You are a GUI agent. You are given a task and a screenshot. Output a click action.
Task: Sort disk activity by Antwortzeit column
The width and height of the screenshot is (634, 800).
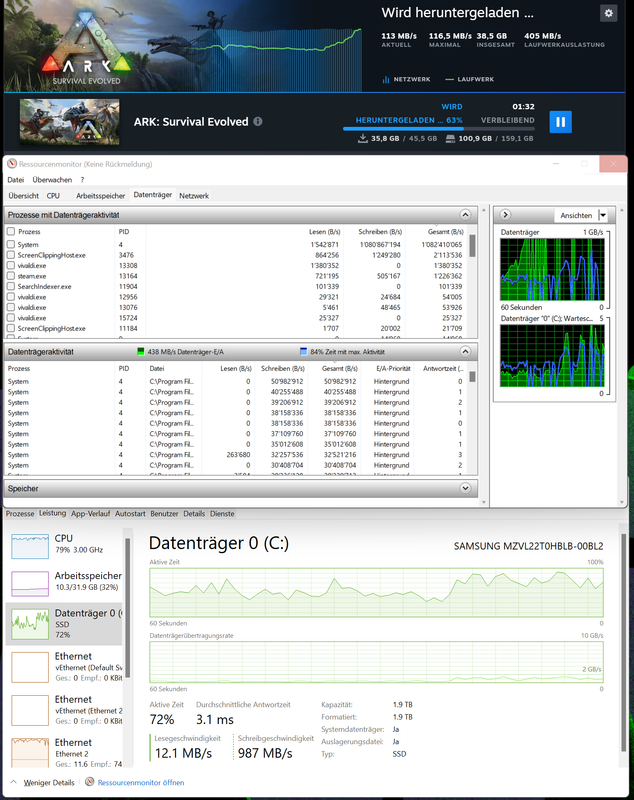[443, 368]
